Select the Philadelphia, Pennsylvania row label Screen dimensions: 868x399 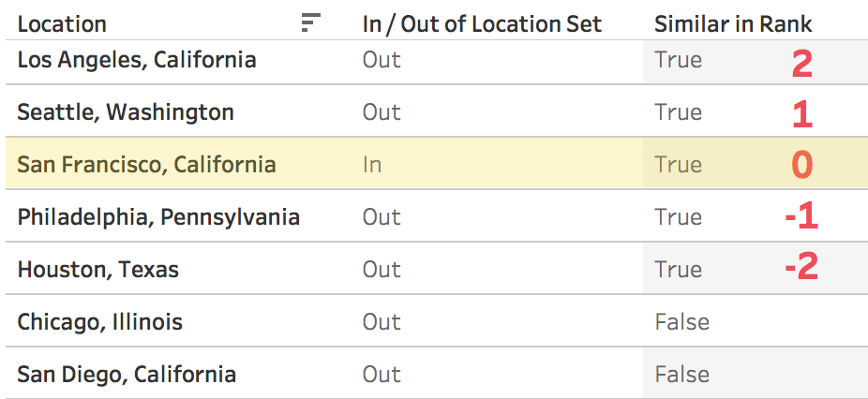[158, 217]
